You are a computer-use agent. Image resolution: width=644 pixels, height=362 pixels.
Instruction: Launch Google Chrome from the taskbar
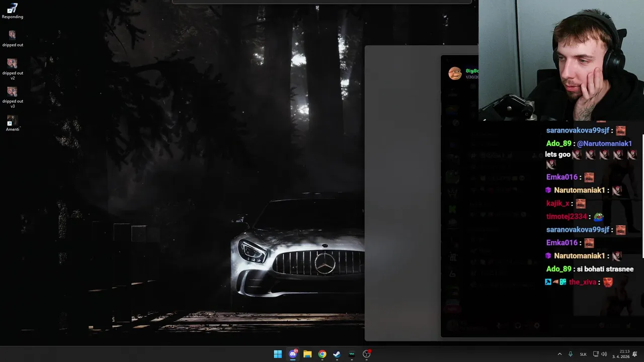click(322, 354)
